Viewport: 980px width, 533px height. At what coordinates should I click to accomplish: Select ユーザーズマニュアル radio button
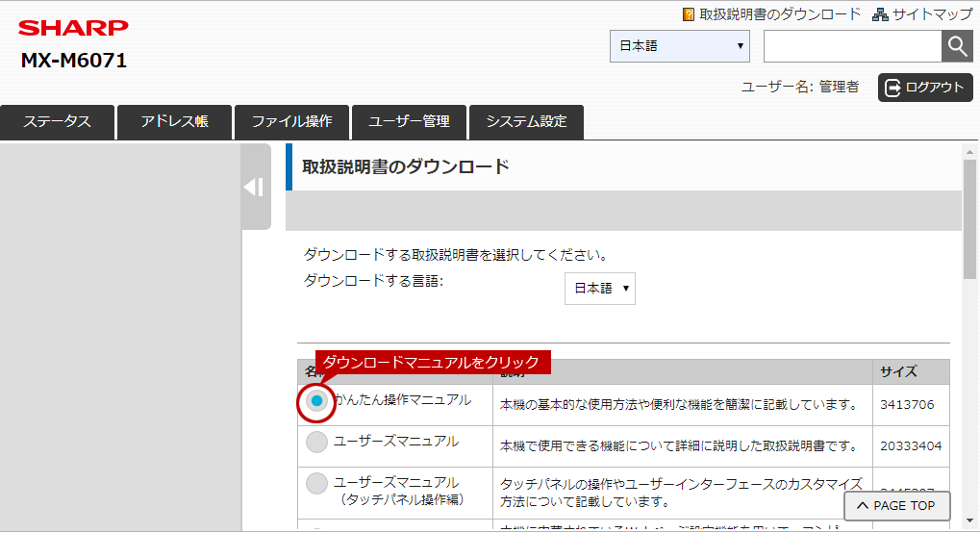click(x=316, y=442)
